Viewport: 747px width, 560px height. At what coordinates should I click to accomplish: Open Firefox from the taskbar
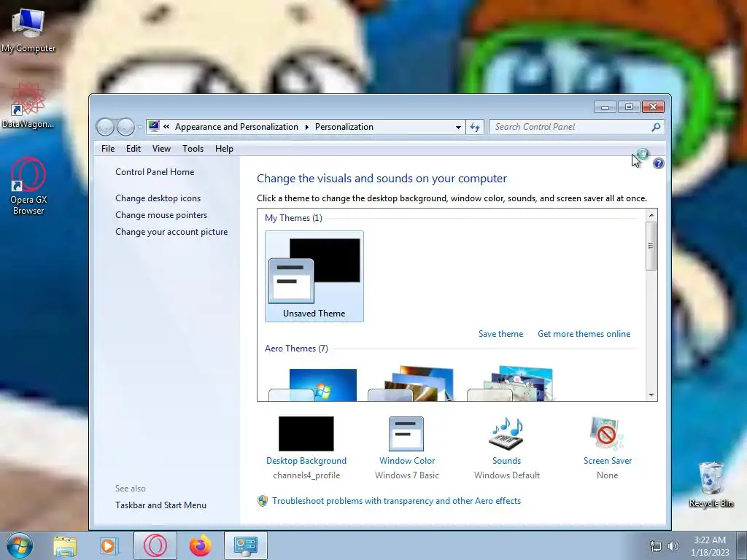[200, 545]
